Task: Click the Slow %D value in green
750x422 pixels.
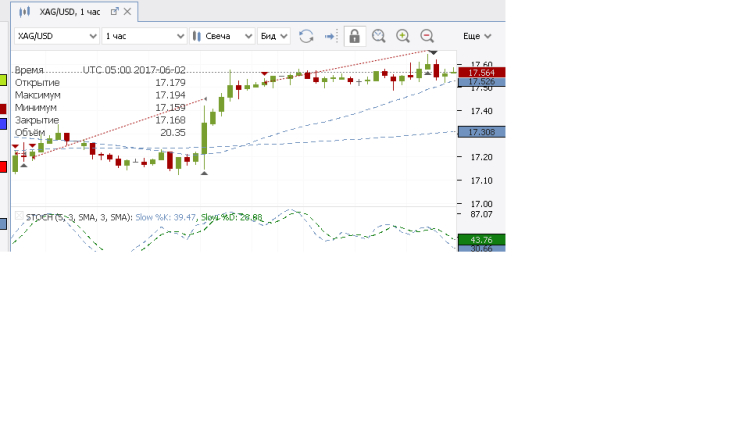Action: [231, 217]
